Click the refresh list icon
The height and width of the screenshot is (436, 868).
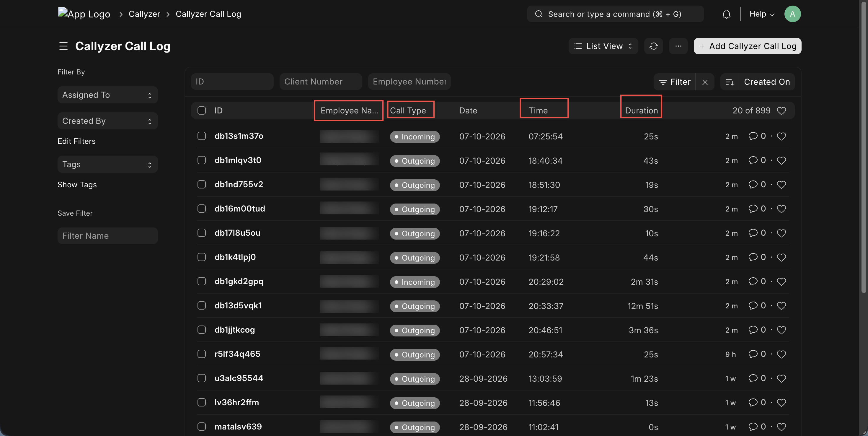(x=653, y=46)
